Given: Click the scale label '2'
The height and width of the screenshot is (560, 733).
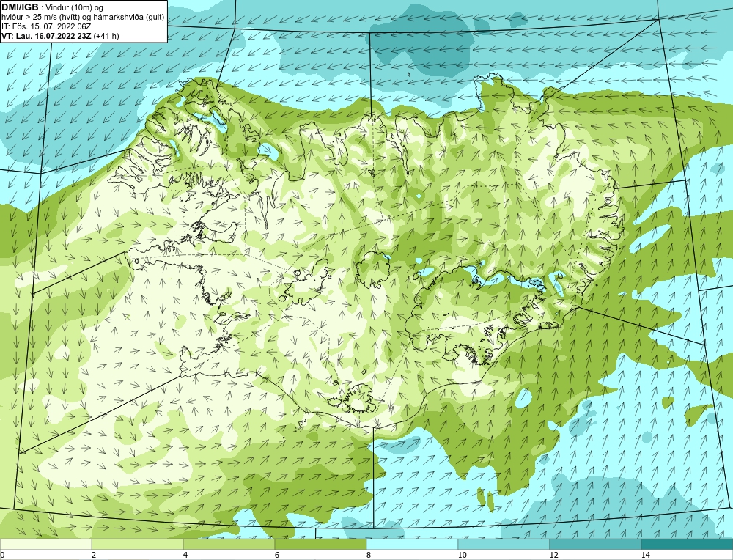Looking at the screenshot, I should tap(94, 555).
